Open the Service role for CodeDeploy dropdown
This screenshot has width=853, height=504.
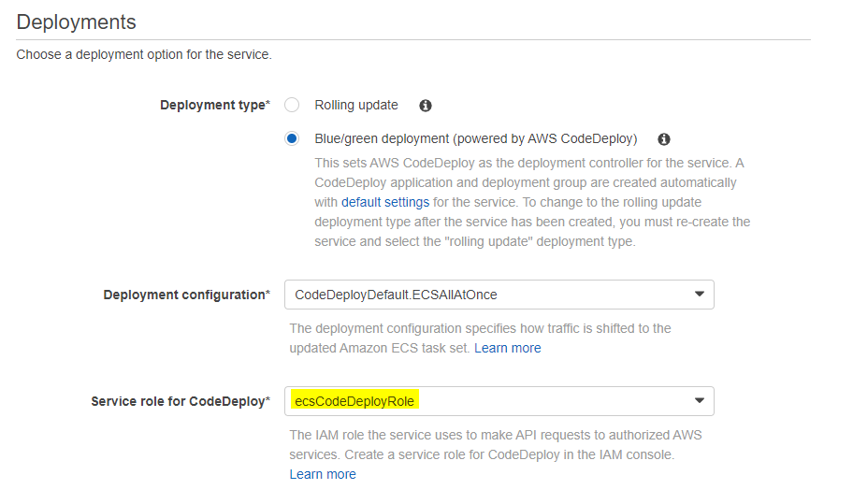tap(499, 401)
